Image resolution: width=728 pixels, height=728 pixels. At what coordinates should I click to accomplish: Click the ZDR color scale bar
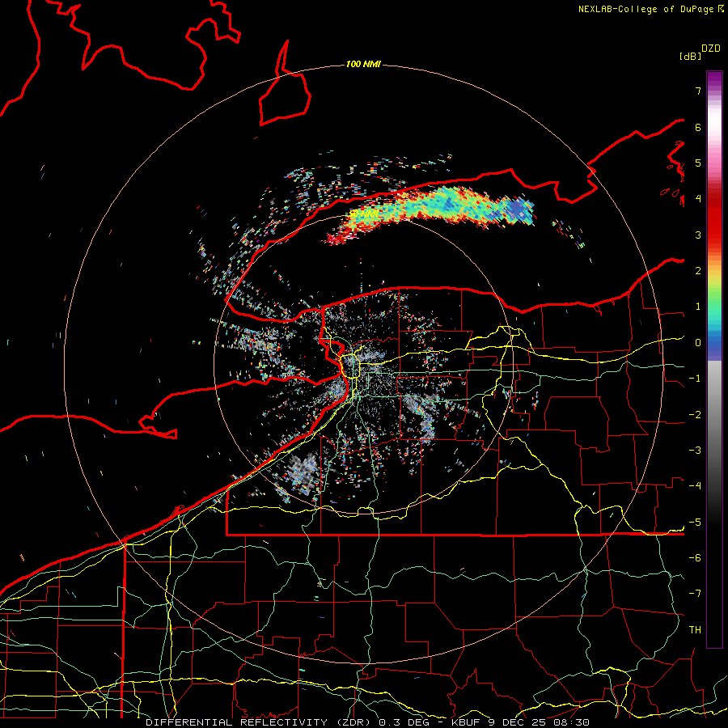pos(714,359)
